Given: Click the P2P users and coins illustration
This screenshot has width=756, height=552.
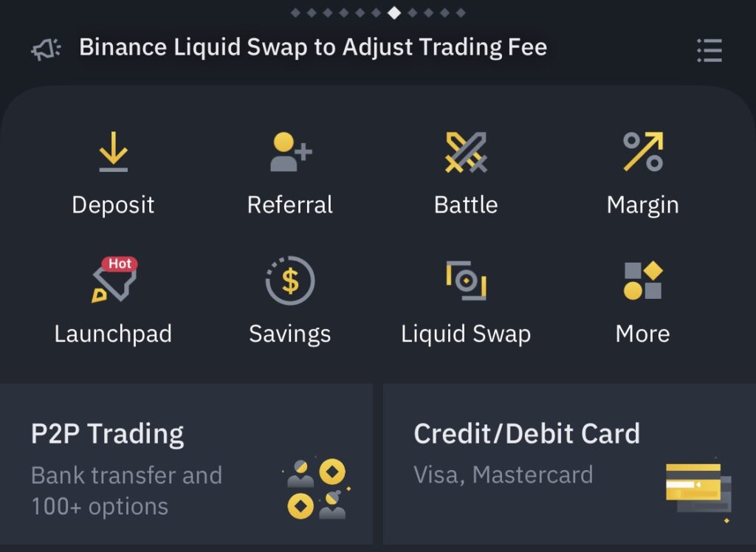Looking at the screenshot, I should click(x=316, y=489).
